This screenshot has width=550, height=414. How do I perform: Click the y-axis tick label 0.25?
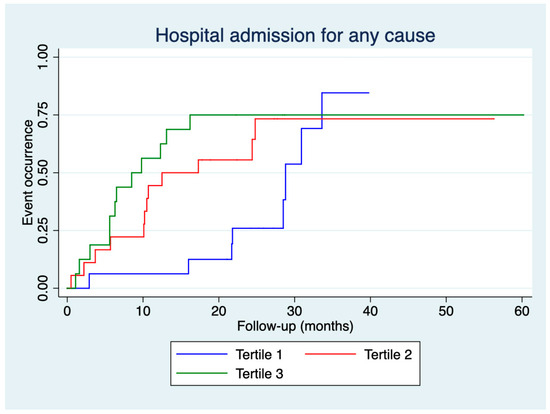43,231
